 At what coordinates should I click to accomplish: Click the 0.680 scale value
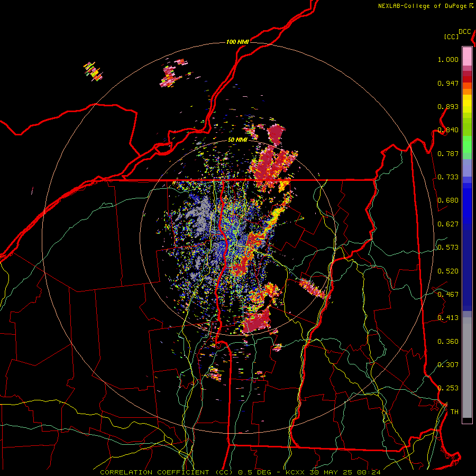coord(448,200)
